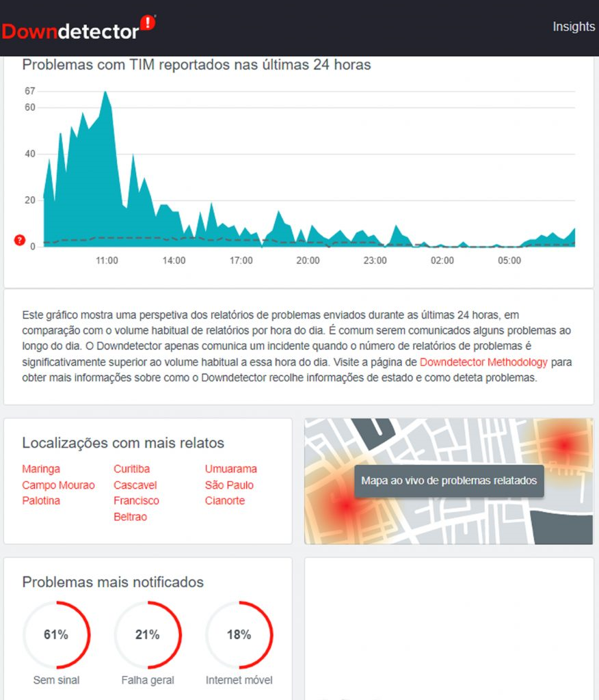Screen dimensions: 599x700
Task: Click the 21% Falha geral indicator
Action: (148, 635)
